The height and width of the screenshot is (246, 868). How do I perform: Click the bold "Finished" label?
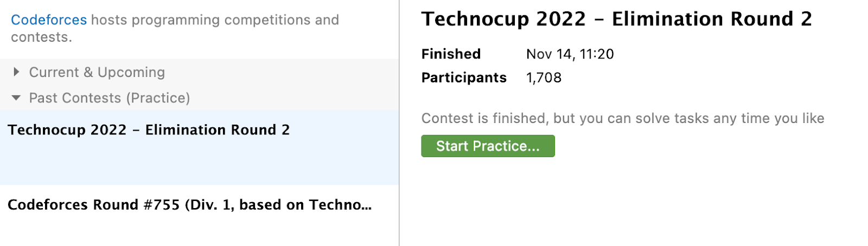pos(451,54)
